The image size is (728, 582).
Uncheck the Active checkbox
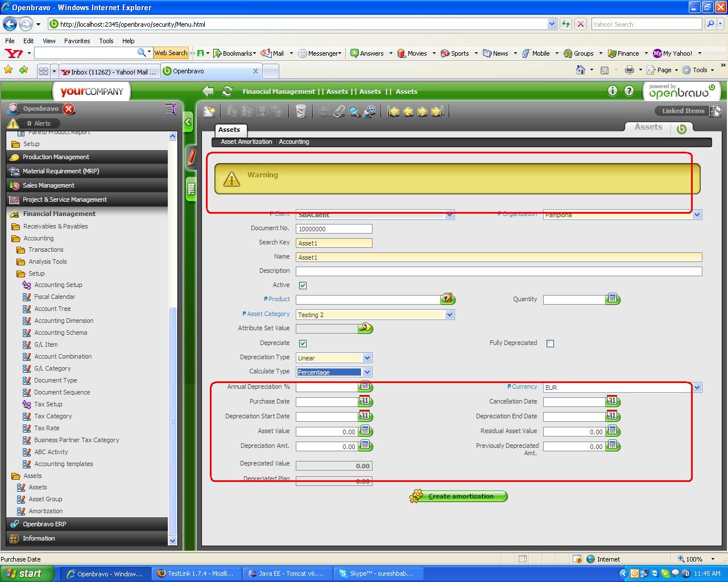pos(303,285)
